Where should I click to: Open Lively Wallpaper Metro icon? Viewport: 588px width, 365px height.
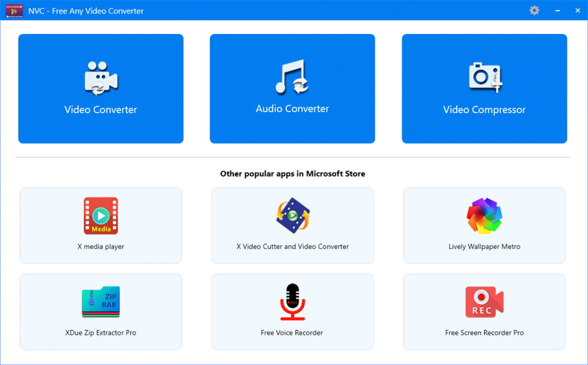[x=484, y=215]
